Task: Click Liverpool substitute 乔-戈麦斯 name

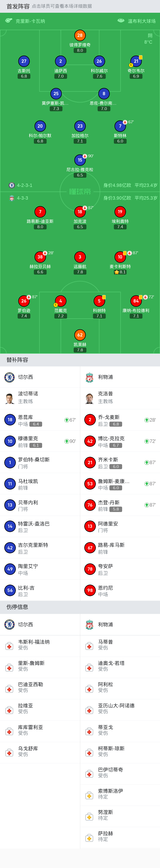Action: tap(109, 417)
